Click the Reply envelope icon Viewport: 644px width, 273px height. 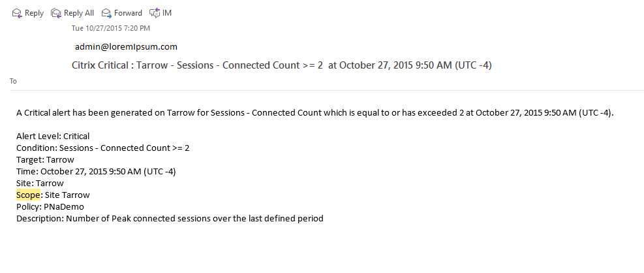click(x=18, y=13)
